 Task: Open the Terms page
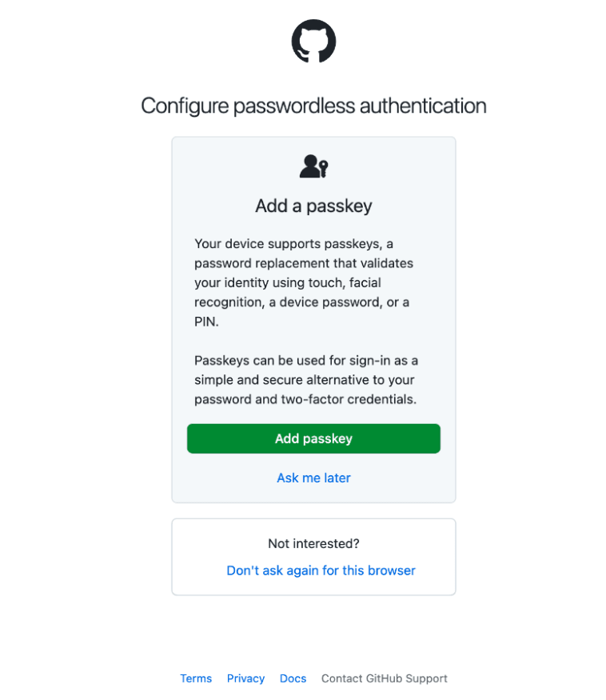coord(196,678)
